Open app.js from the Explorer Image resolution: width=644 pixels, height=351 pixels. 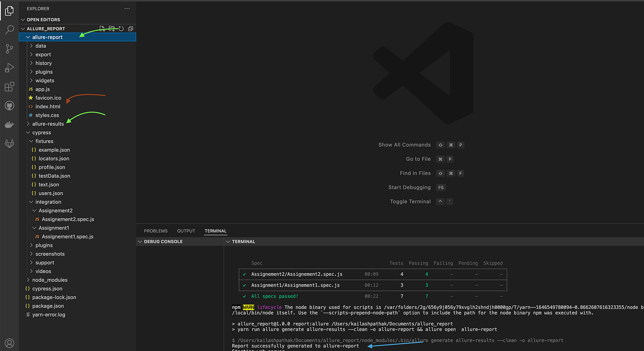point(77,89)
